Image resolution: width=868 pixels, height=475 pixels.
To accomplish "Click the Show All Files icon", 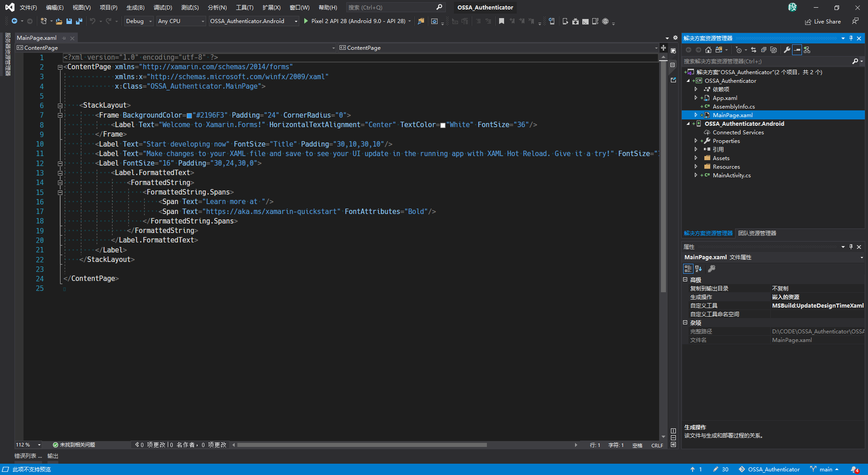I will pos(774,50).
